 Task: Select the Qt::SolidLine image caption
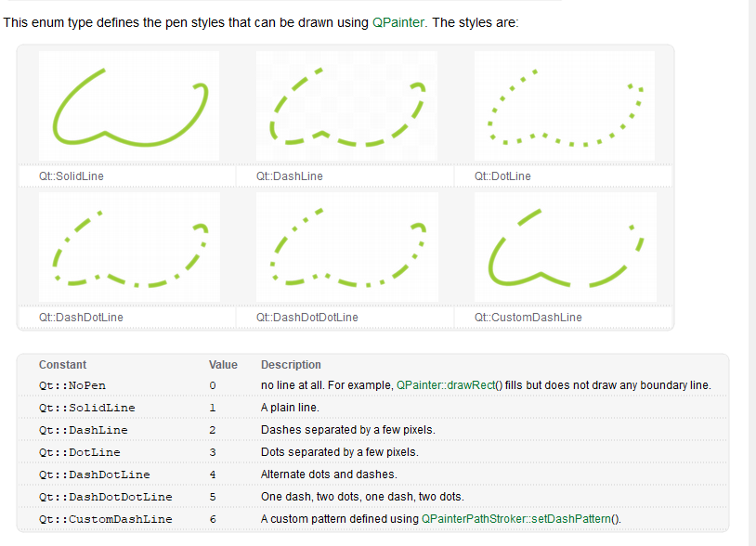click(x=72, y=176)
